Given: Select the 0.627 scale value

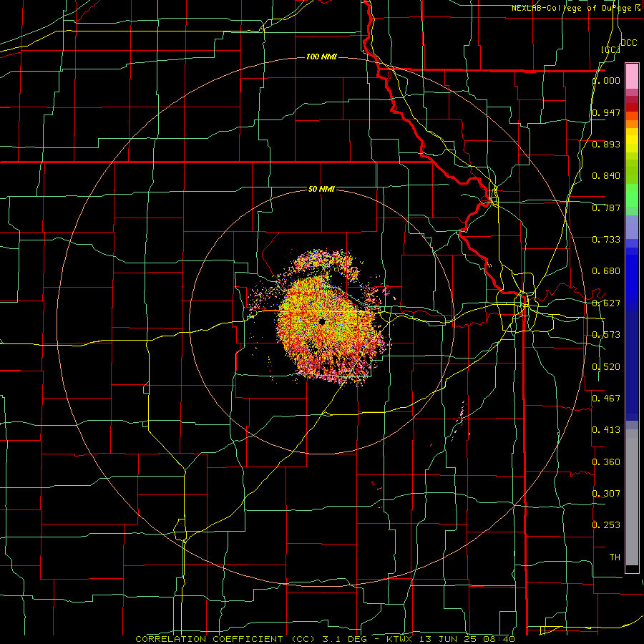Looking at the screenshot, I should coord(606,303).
